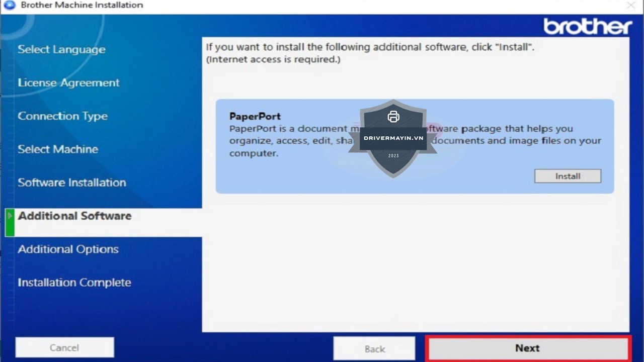
Task: Jump to the Select Machine step
Action: pyautogui.click(x=58, y=149)
